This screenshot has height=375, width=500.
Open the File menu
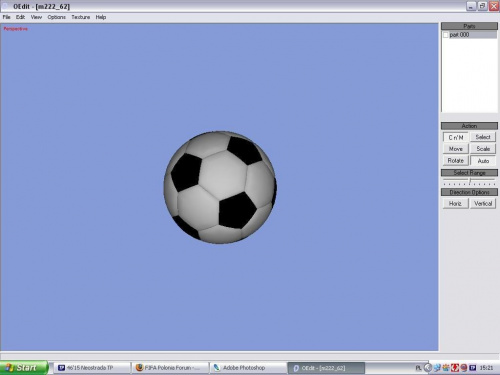6,17
